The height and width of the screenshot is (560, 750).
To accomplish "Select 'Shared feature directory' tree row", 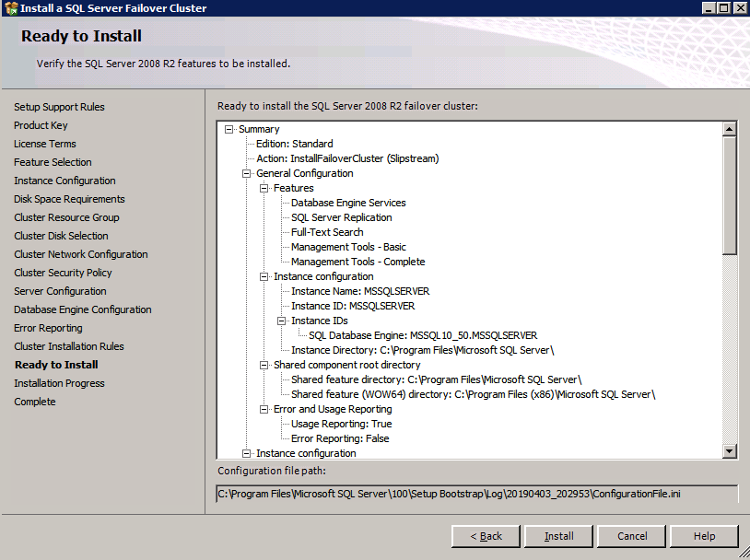I will pos(437,379).
